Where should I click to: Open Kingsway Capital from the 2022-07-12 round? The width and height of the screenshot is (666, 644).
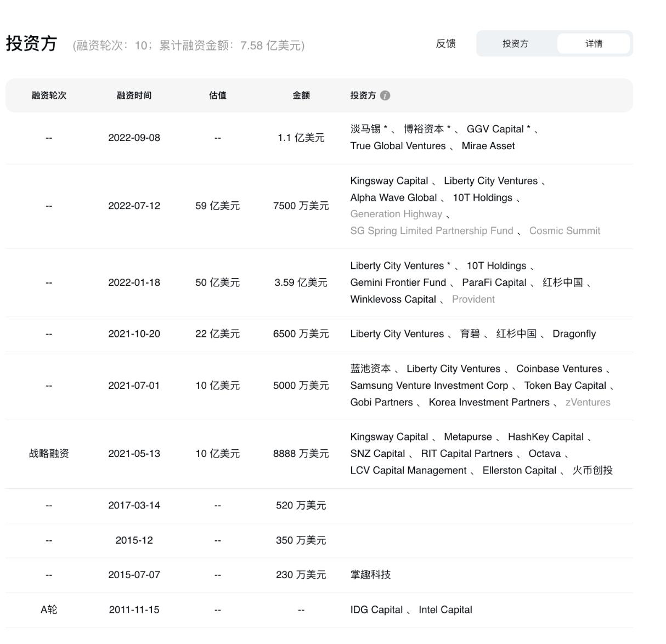tap(390, 180)
